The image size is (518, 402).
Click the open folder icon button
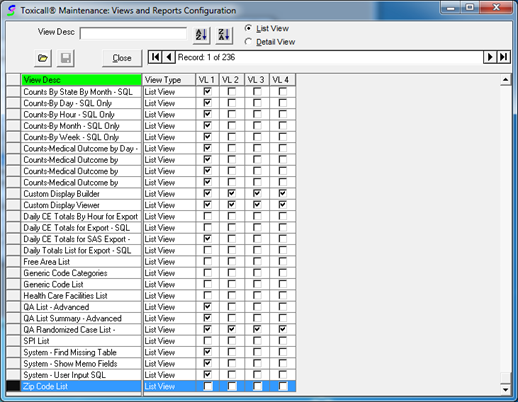(43, 58)
